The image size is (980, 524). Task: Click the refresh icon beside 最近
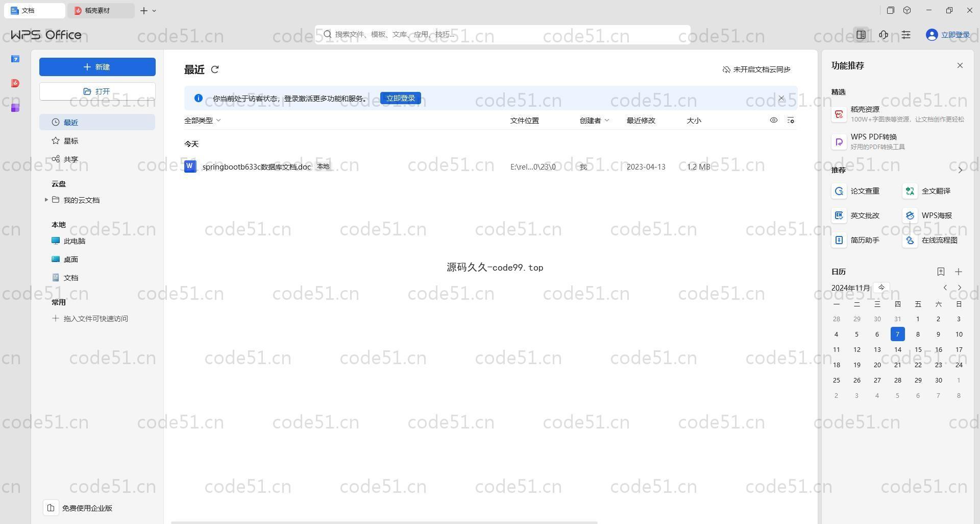pos(215,69)
